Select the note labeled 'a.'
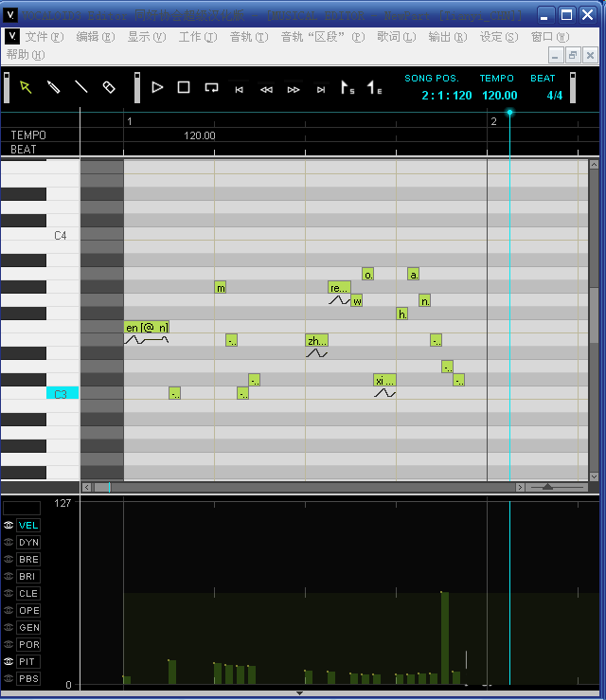The image size is (606, 700). pyautogui.click(x=413, y=274)
